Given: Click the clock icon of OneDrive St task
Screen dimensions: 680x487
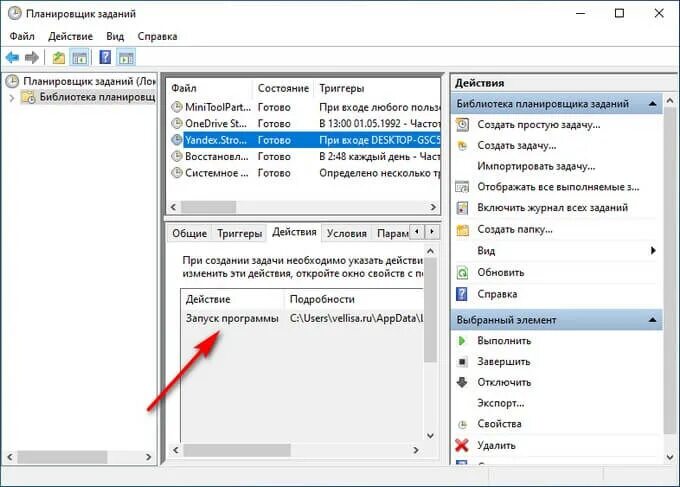Looking at the screenshot, I should pyautogui.click(x=177, y=123).
